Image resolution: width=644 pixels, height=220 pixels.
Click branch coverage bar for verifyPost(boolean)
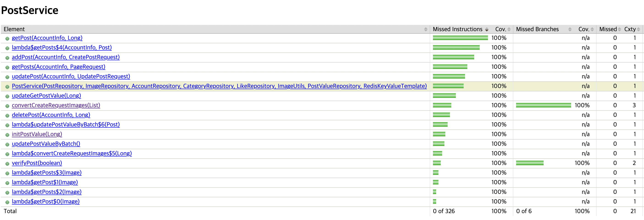[530, 163]
